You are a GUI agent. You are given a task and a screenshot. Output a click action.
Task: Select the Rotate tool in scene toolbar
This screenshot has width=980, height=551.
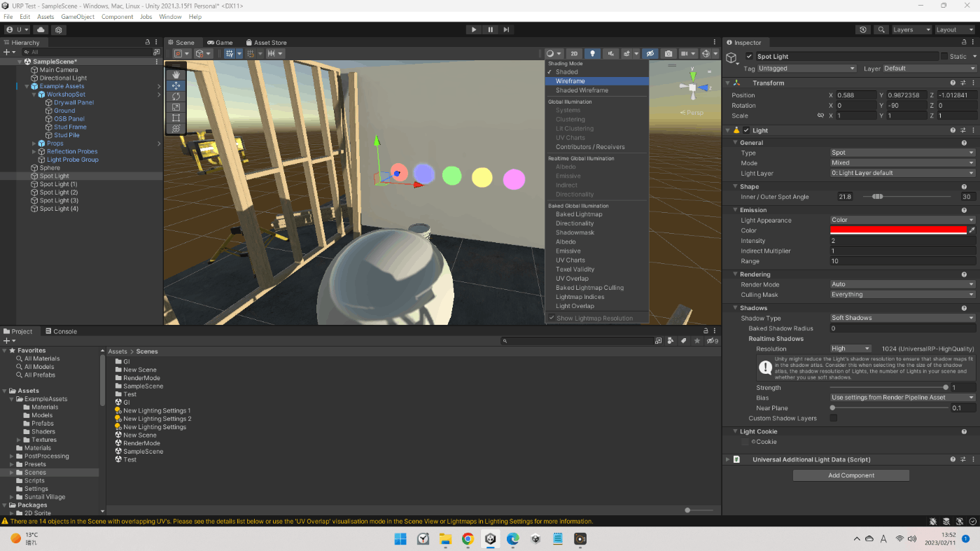pos(176,96)
